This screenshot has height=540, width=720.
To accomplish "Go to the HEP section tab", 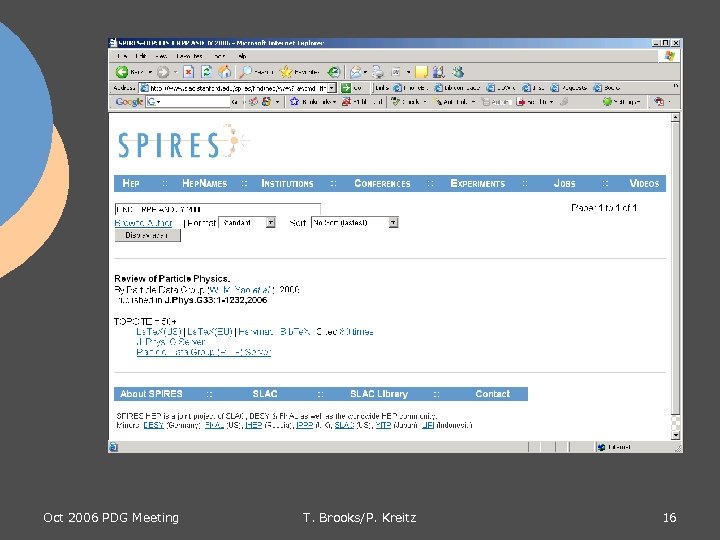I will [131, 183].
